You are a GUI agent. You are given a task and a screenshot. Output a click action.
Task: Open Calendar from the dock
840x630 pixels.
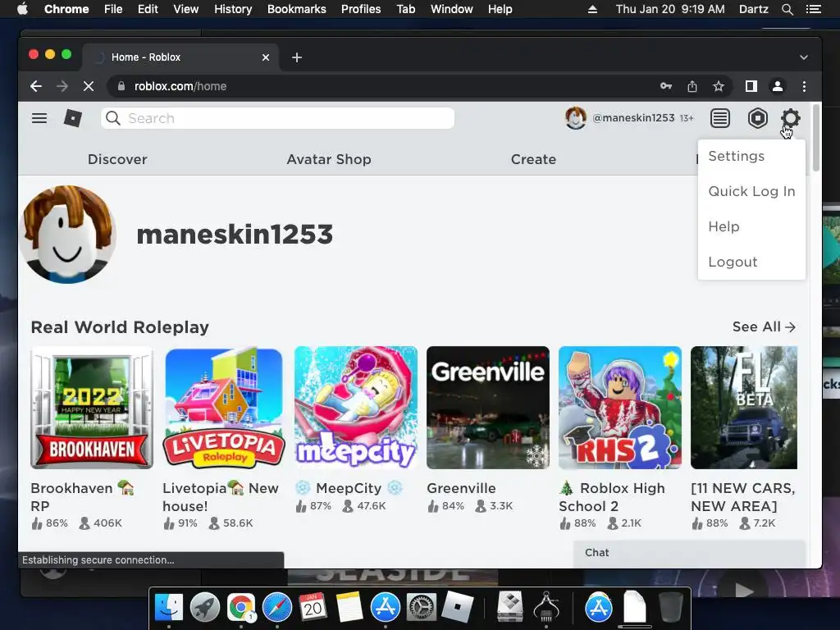point(313,608)
